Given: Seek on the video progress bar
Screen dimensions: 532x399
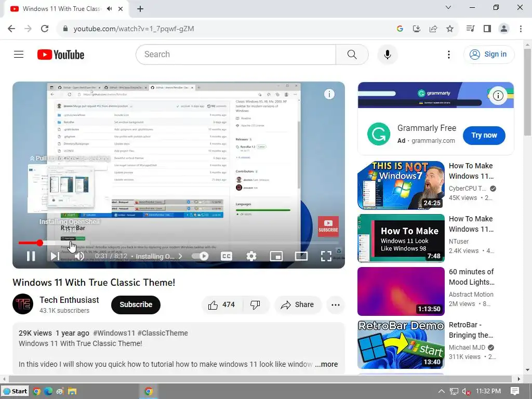Looking at the screenshot, I should [179, 243].
